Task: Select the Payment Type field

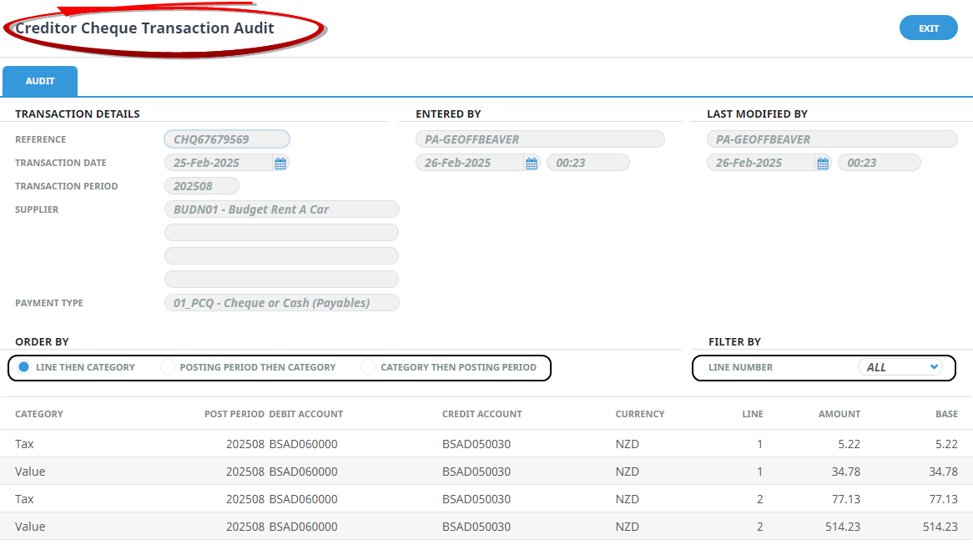Action: (x=281, y=302)
